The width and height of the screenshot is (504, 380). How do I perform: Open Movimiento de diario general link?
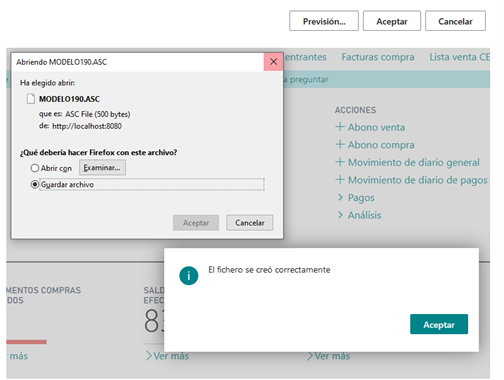414,162
